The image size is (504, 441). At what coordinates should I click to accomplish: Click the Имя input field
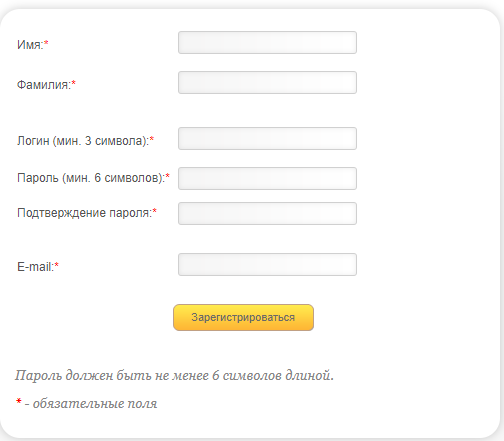point(267,42)
